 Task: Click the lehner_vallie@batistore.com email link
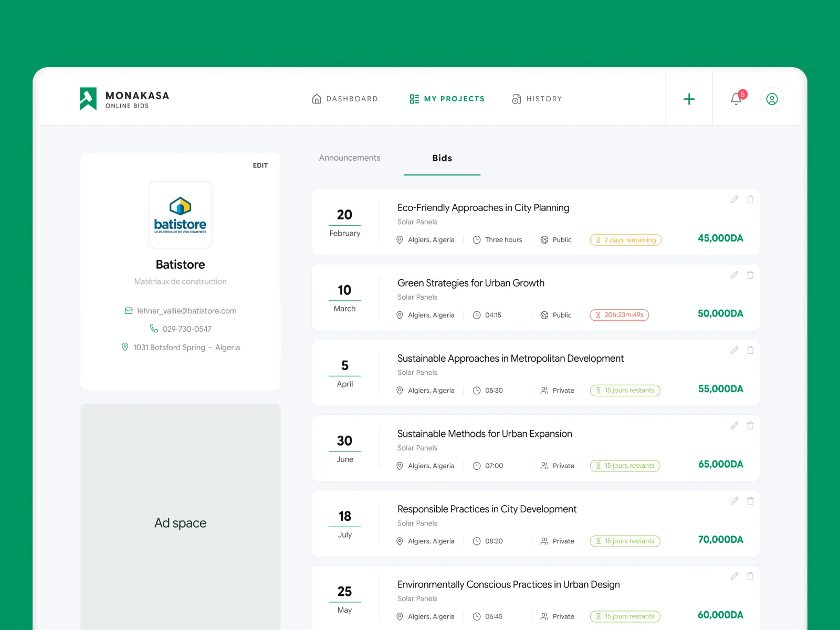186,311
